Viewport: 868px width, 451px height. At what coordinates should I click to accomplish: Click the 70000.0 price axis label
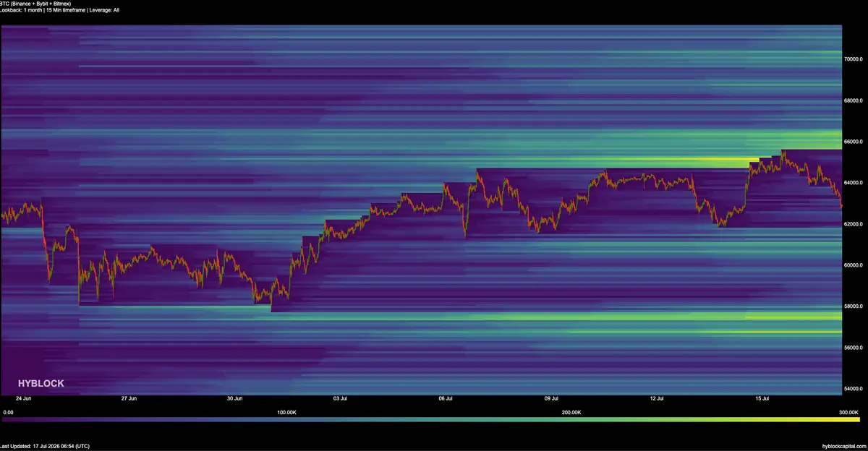point(855,59)
